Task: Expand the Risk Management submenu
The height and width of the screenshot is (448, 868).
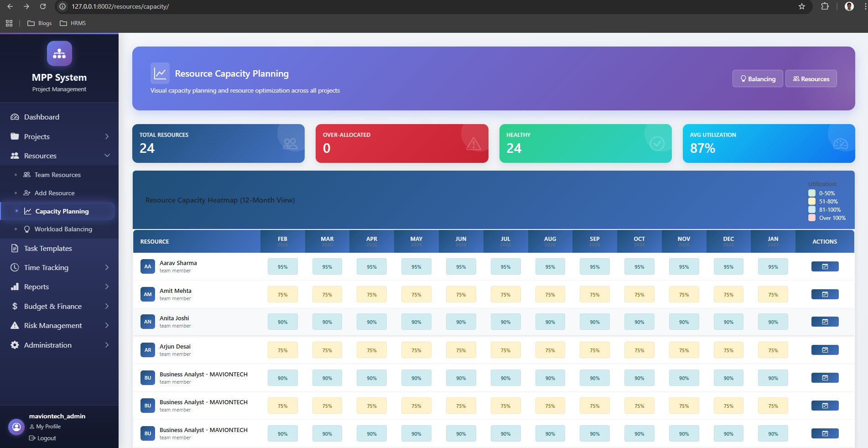Action: click(x=107, y=325)
